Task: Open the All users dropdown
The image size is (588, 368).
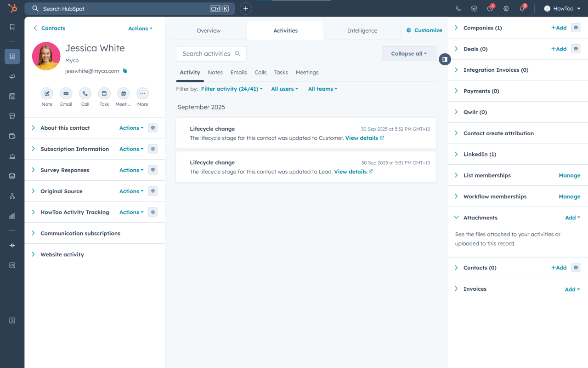Action: [284, 89]
